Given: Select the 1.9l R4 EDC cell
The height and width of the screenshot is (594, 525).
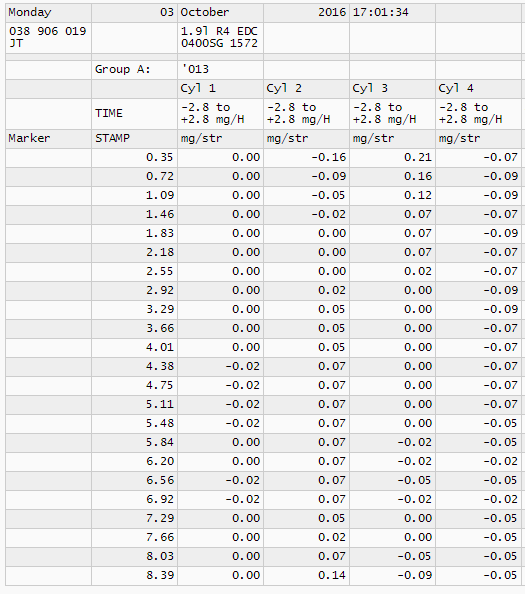Looking at the screenshot, I should pos(220,38).
